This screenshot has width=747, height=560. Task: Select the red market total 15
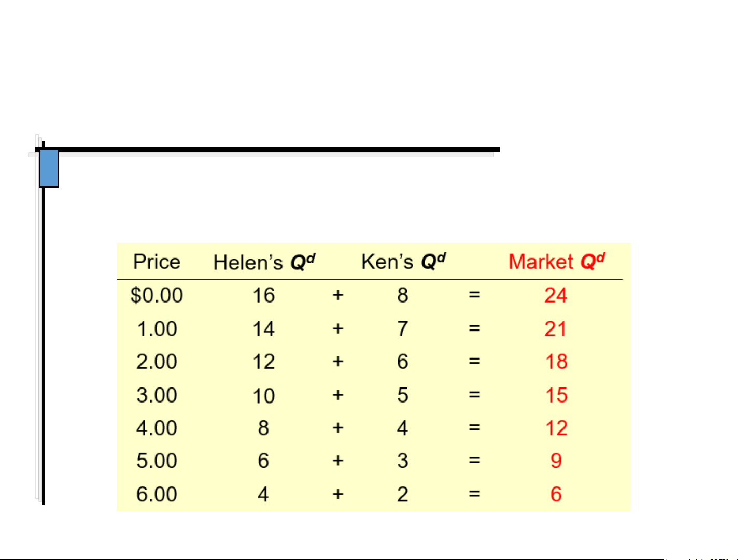coord(556,396)
